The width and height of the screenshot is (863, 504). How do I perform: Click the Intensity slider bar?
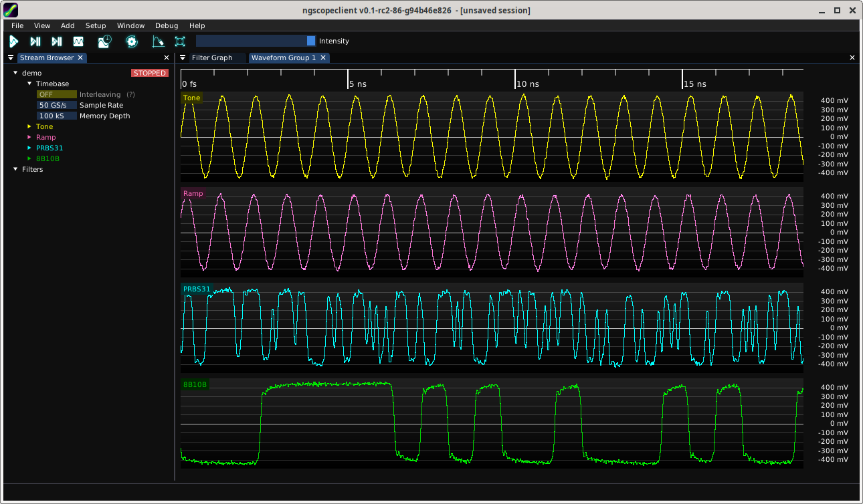(x=256, y=41)
